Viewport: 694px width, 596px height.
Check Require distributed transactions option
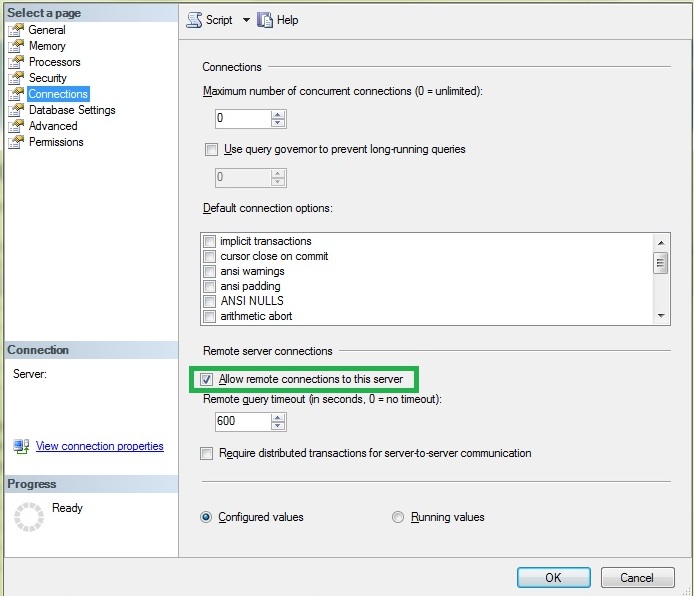pyautogui.click(x=206, y=454)
